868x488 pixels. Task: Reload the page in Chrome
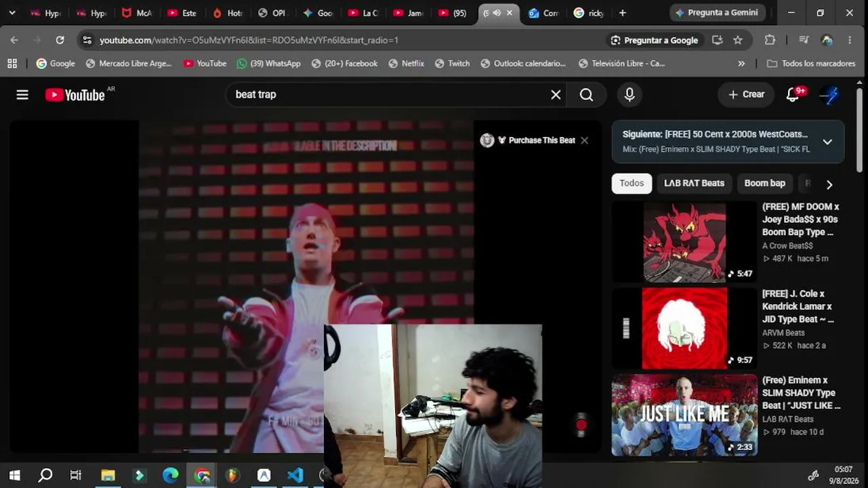tap(60, 40)
